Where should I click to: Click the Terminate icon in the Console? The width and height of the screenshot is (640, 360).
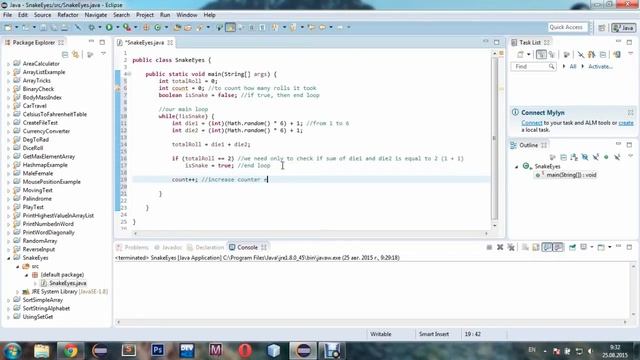click(x=489, y=247)
